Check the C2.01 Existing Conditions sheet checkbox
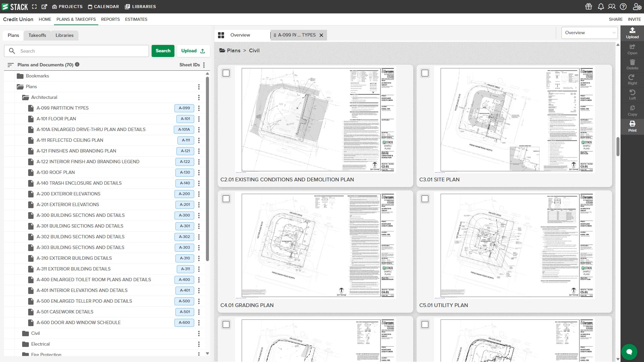The height and width of the screenshot is (362, 644). click(x=226, y=73)
